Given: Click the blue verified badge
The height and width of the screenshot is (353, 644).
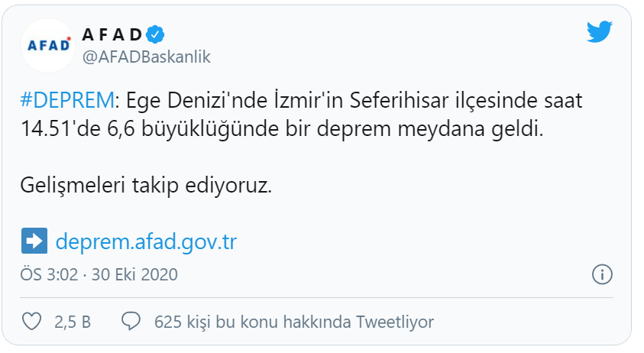Looking at the screenshot, I should click(x=157, y=34).
